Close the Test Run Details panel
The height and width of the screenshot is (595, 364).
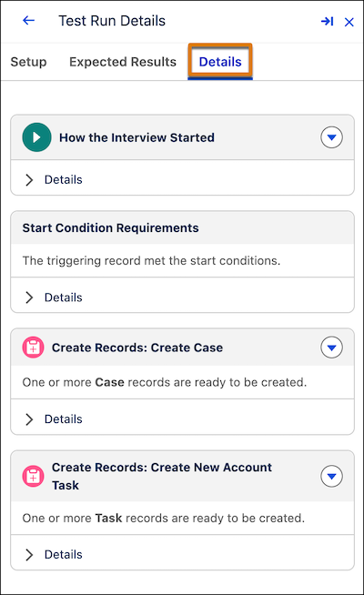(349, 22)
